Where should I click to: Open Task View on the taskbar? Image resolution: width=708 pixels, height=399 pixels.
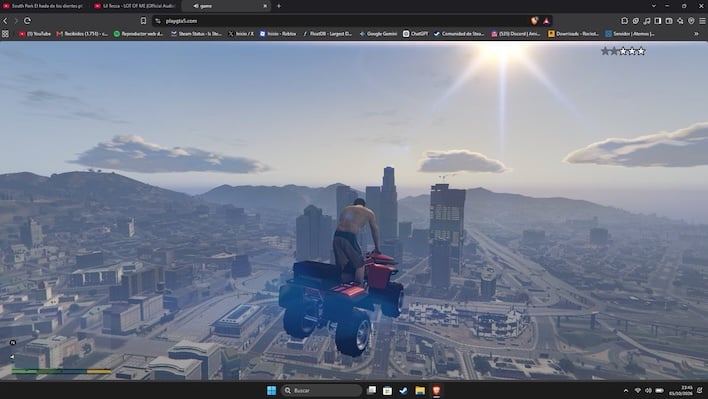tap(371, 390)
